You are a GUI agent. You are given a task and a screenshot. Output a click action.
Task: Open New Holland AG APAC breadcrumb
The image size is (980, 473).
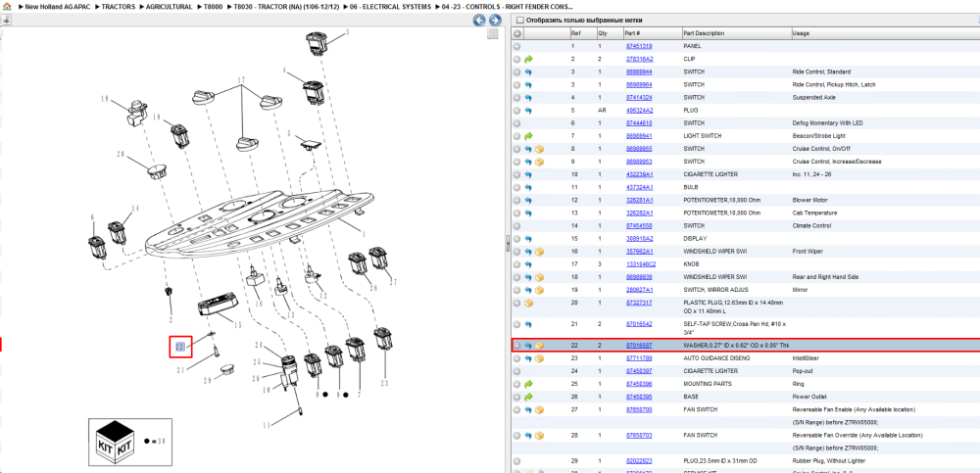57,6
